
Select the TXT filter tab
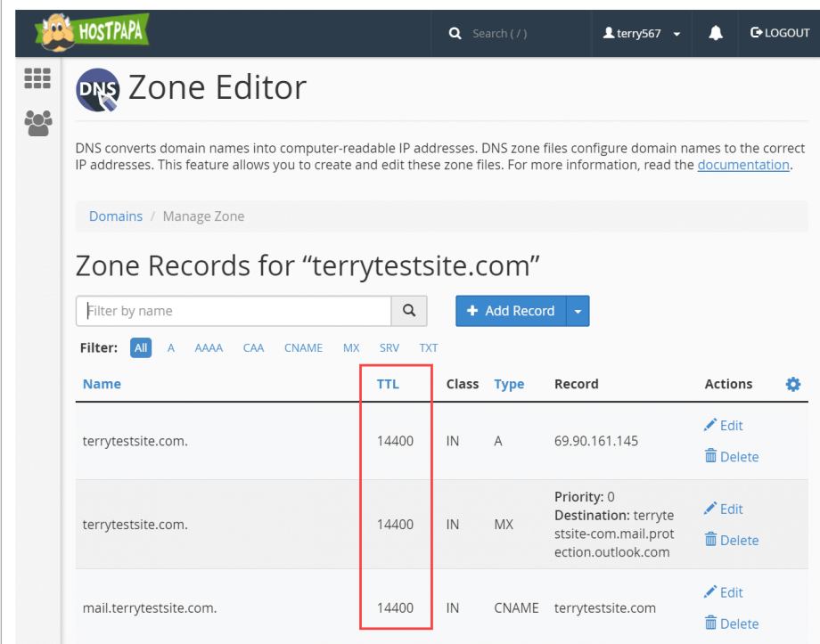[428, 348]
